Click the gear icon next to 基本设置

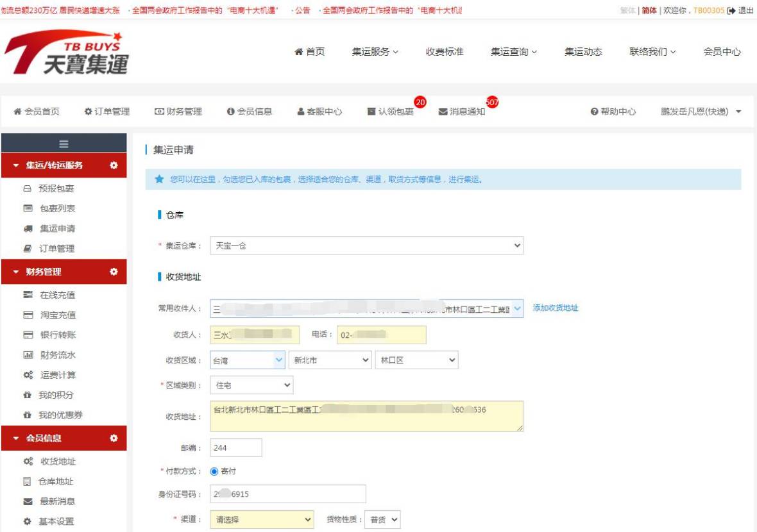pyautogui.click(x=28, y=521)
